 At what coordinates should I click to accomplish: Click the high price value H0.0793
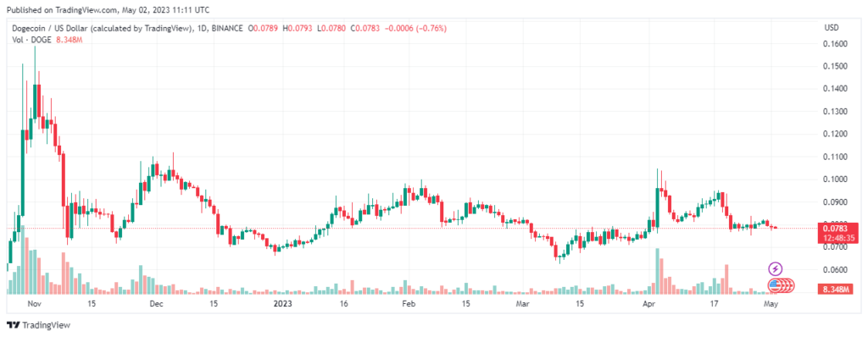[298, 28]
